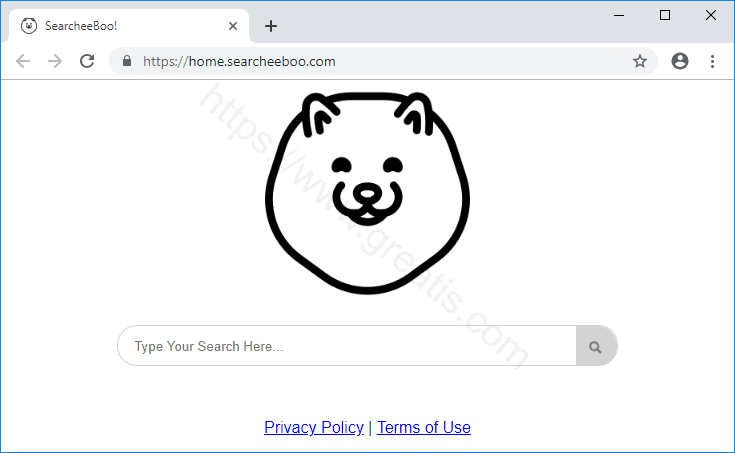735x453 pixels.
Task: Click the forward navigation arrow
Action: (55, 61)
